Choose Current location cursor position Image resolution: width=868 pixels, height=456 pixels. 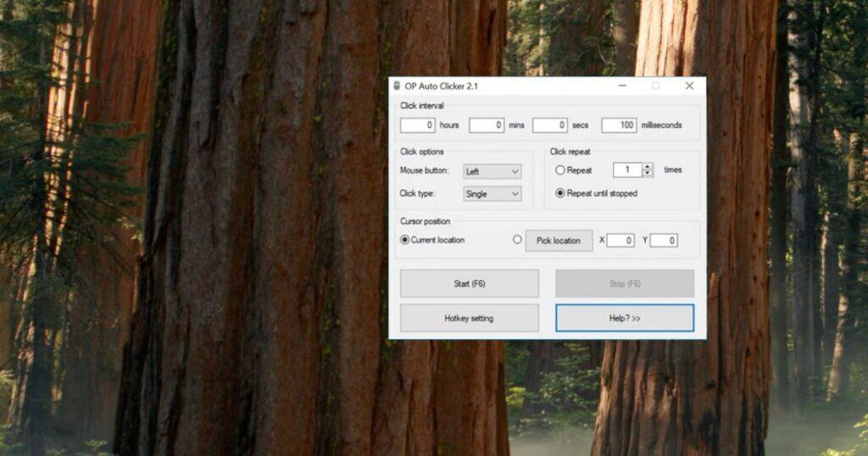405,240
